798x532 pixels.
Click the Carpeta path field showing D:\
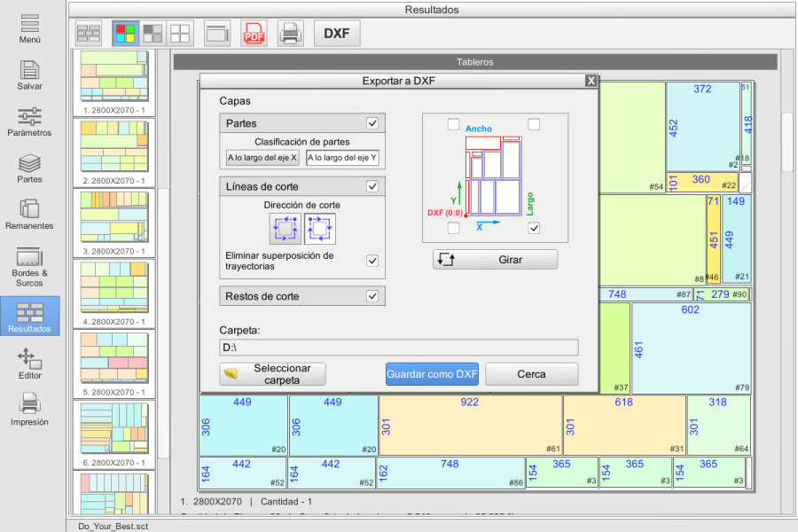[x=399, y=348]
